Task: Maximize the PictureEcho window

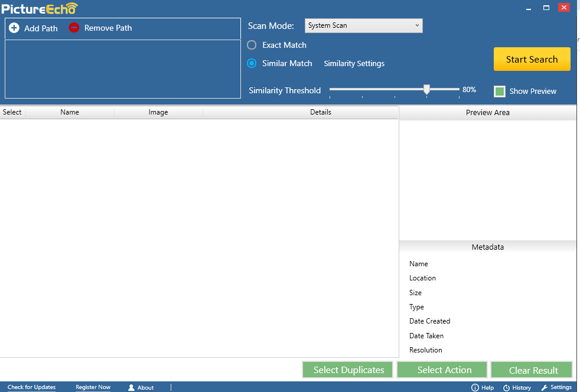Action: tap(546, 8)
